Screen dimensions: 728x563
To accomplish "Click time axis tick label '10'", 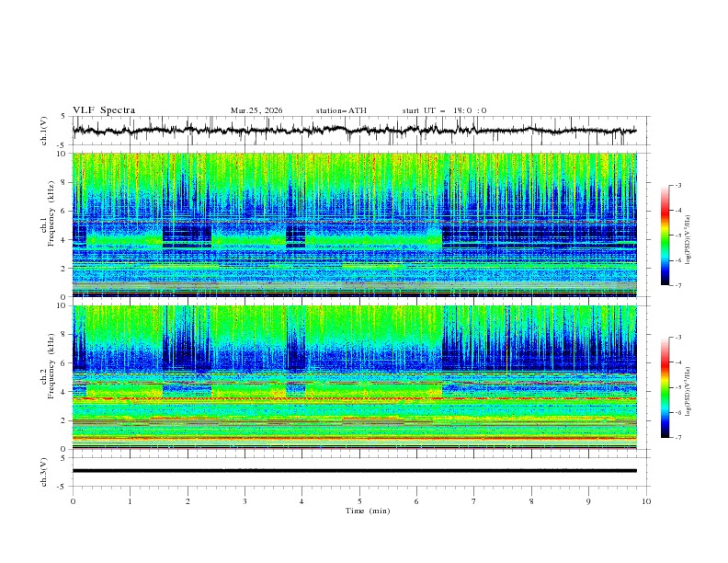I will pos(646,501).
